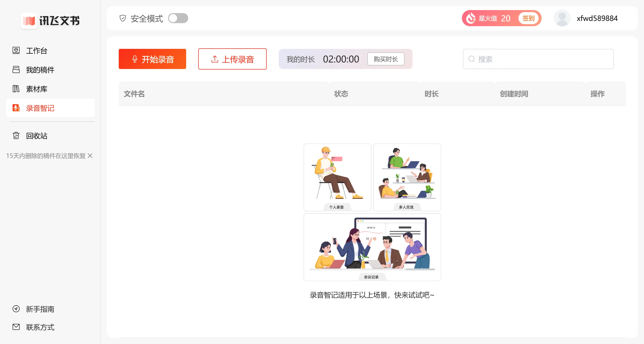Click the flame icon in 星火值 badge

click(x=471, y=18)
